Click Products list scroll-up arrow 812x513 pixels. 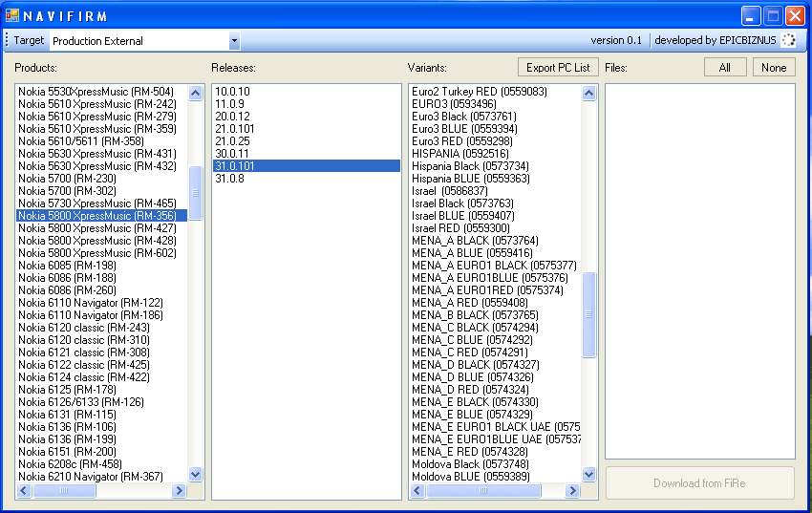pos(195,94)
